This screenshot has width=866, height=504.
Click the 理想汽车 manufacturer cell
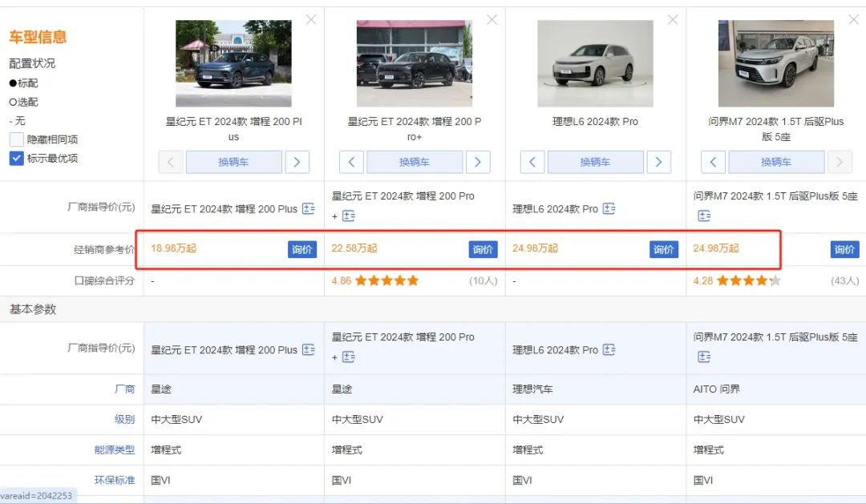(532, 389)
